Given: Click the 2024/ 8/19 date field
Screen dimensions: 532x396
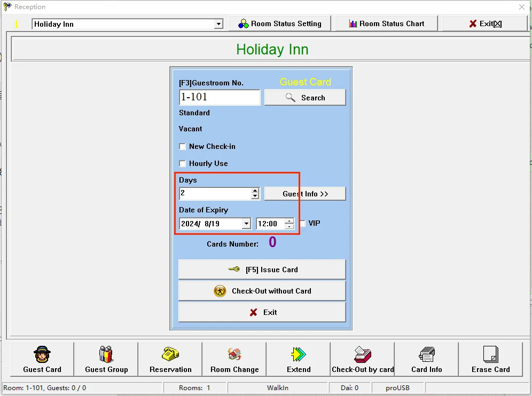Looking at the screenshot, I should (210, 224).
